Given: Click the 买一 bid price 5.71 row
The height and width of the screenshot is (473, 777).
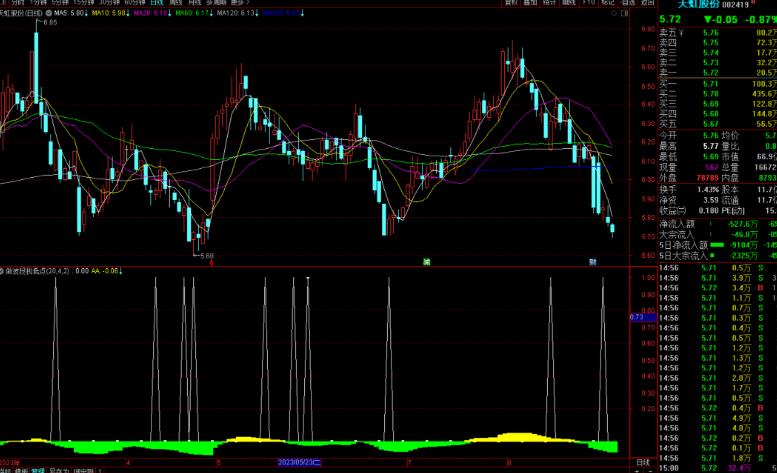Looking at the screenshot, I should tap(718, 84).
